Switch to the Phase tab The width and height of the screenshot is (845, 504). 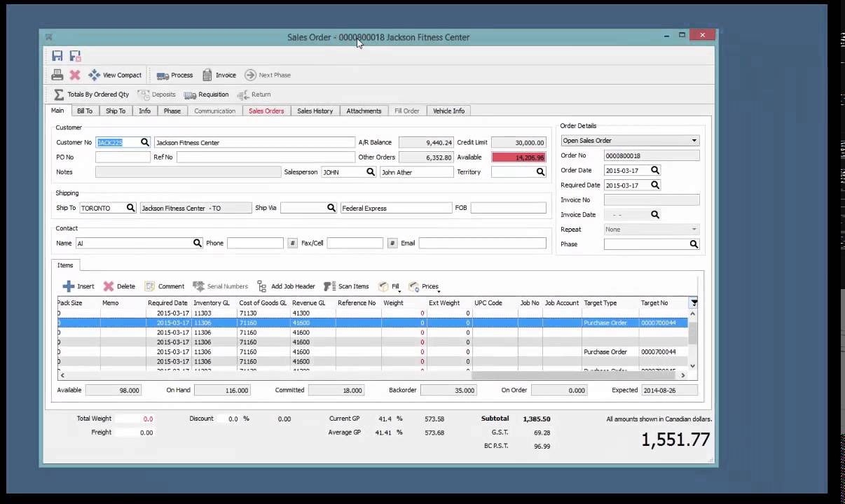tap(172, 111)
